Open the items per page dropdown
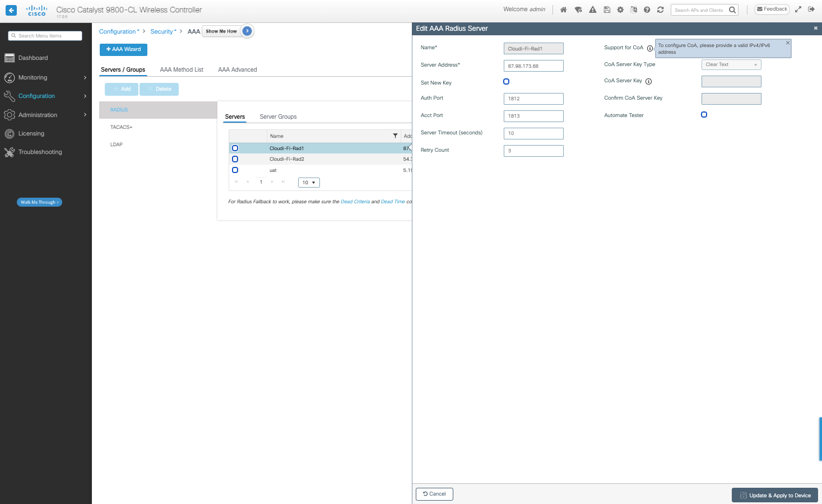Screen dimensions: 822x504 [309, 183]
